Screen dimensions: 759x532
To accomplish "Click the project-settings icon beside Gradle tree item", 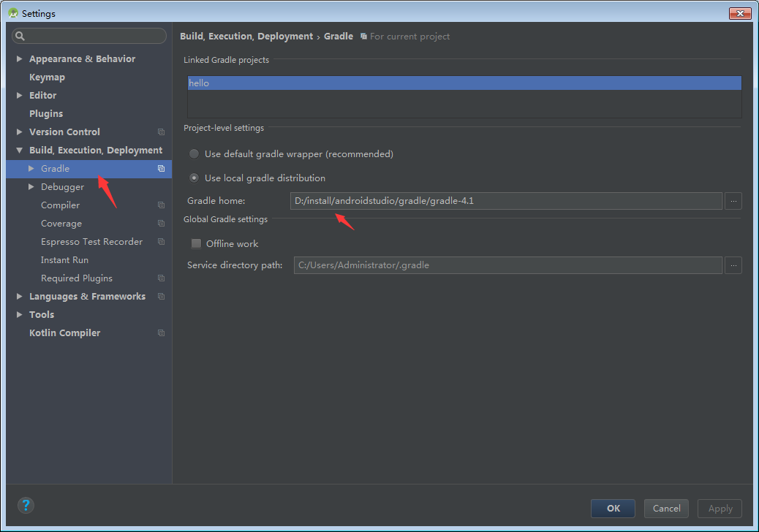I will click(160, 168).
